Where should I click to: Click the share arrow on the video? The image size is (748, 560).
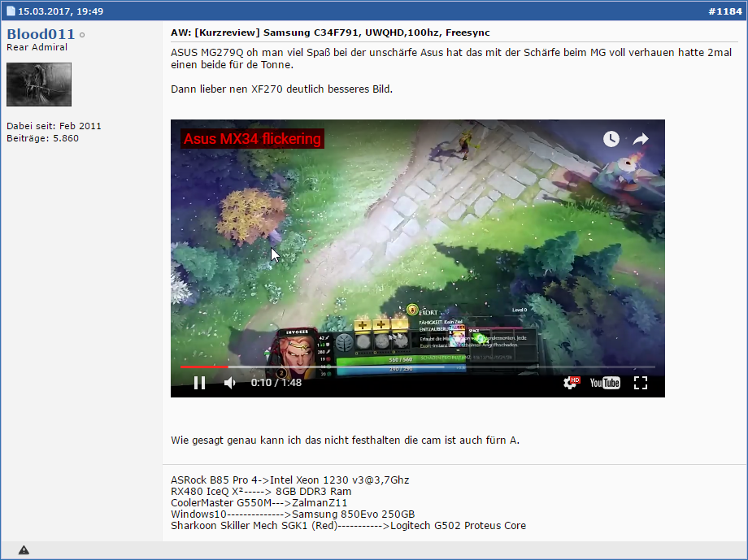[x=641, y=139]
